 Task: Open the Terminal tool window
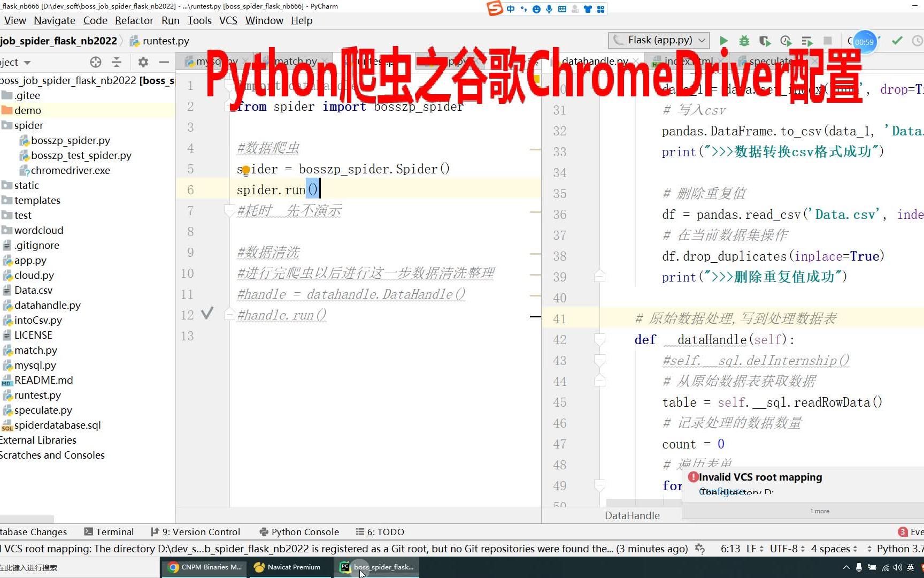point(109,531)
